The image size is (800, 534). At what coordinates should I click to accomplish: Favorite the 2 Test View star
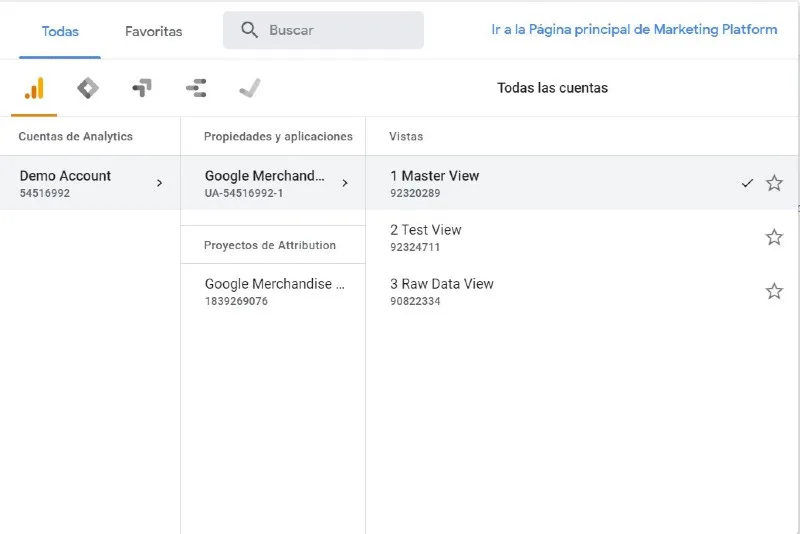pos(774,237)
